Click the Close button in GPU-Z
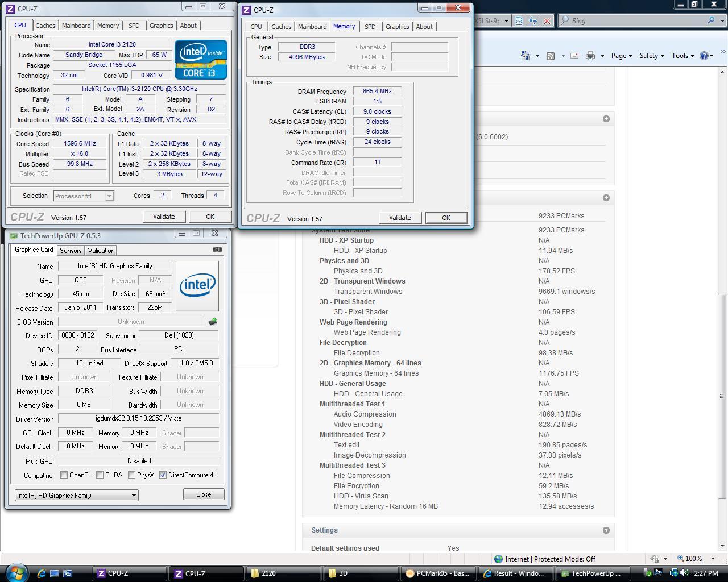728x582 pixels. tap(204, 494)
